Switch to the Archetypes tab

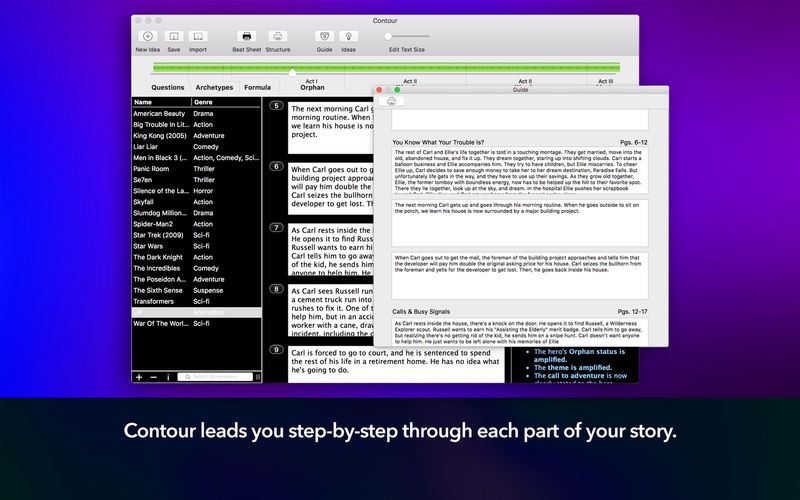click(214, 87)
